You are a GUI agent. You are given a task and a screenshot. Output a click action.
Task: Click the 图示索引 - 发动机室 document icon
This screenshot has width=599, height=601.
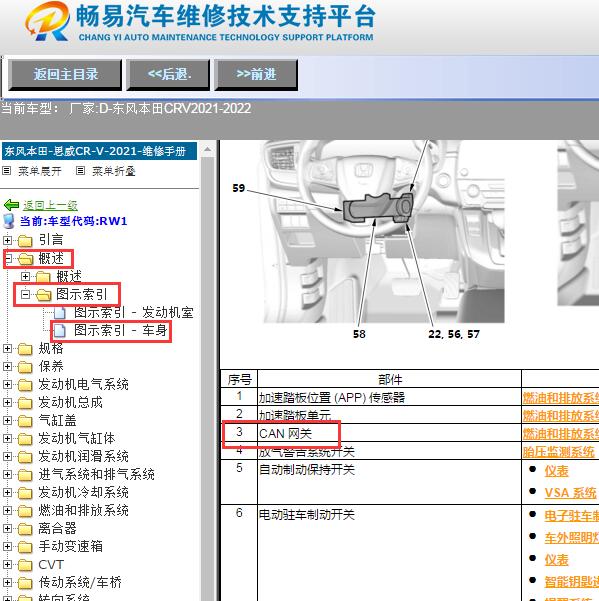tap(60, 312)
